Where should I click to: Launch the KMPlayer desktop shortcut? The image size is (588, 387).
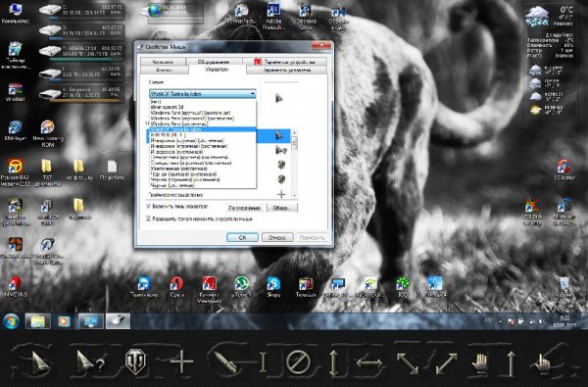pyautogui.click(x=15, y=131)
